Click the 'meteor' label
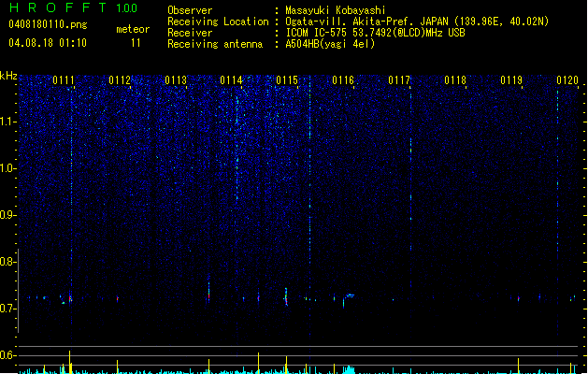The width and height of the screenshot is (588, 374). coord(133,29)
